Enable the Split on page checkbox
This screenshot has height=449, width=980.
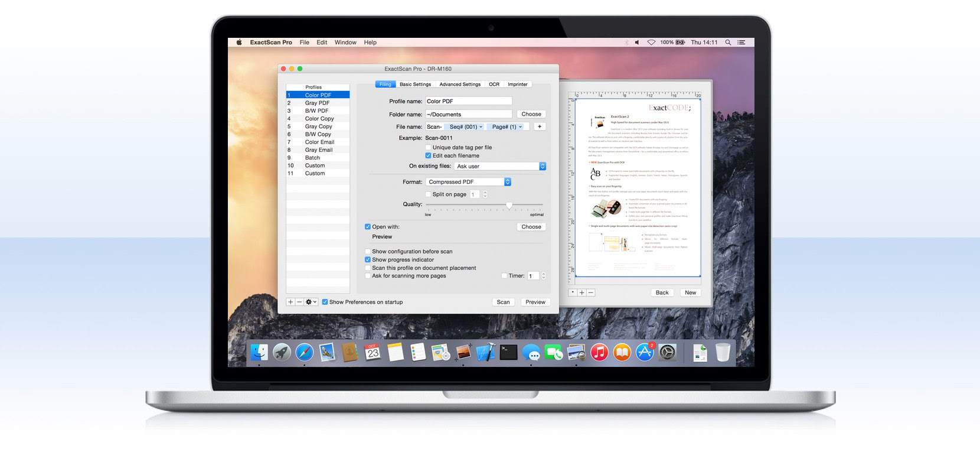428,194
